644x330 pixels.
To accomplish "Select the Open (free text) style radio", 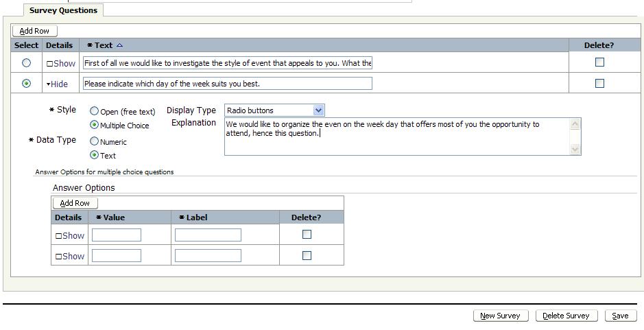I will (95, 111).
